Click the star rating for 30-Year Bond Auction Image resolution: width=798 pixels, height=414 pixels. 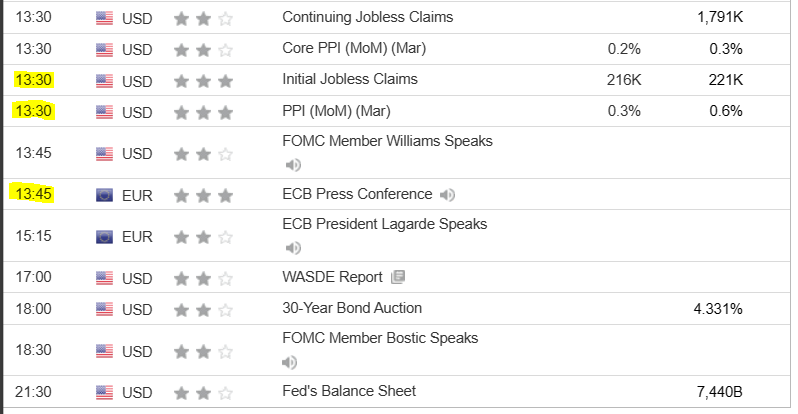[x=203, y=309]
